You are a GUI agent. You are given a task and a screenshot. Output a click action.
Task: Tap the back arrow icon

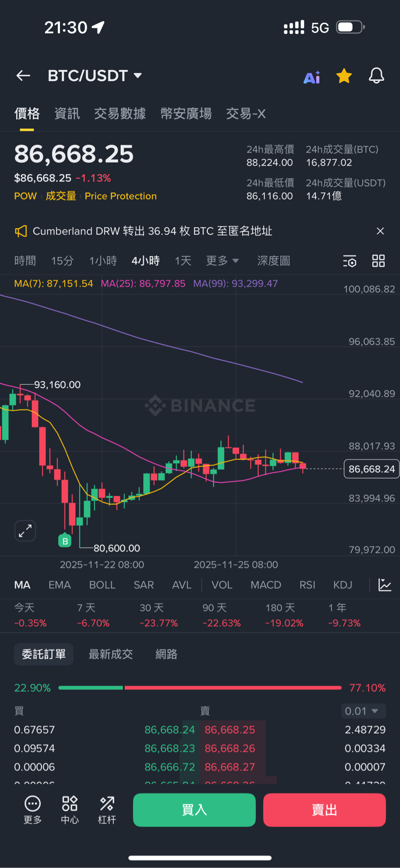click(23, 76)
